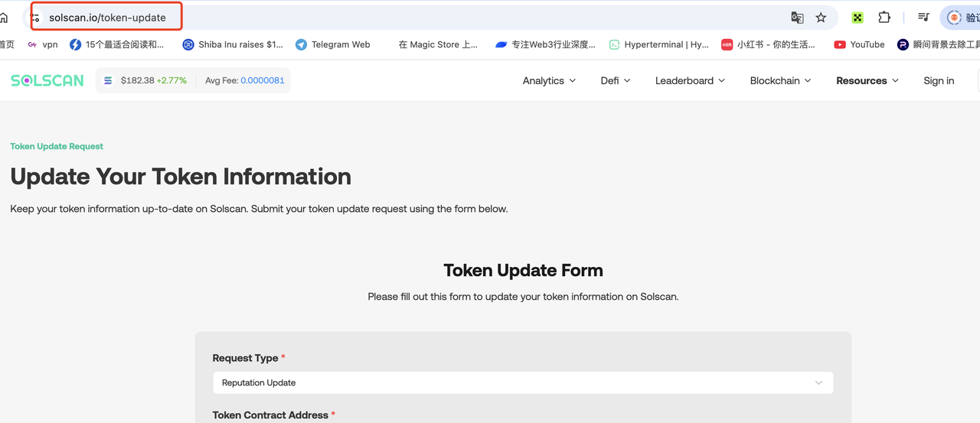Open the Telegram Web bookmark
This screenshot has width=980, height=423.
click(332, 44)
